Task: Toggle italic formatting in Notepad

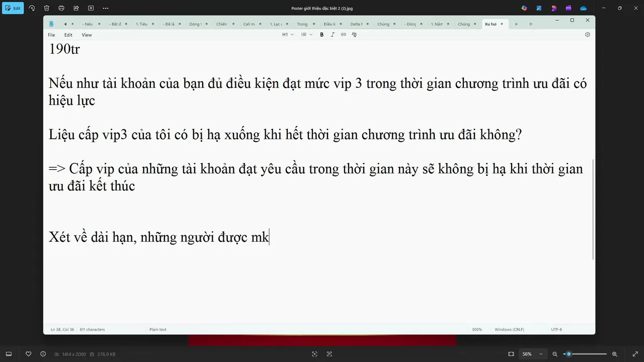Action: [x=333, y=35]
